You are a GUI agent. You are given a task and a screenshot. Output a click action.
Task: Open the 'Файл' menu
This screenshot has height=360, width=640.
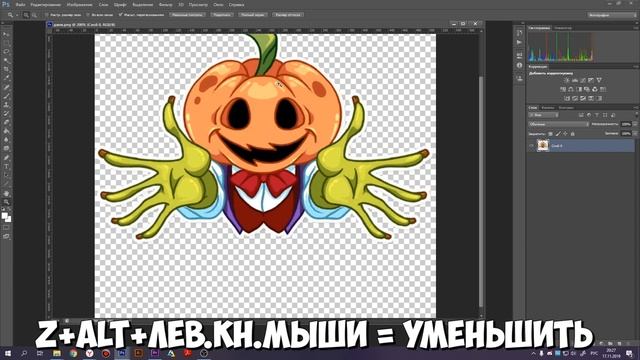[20, 5]
